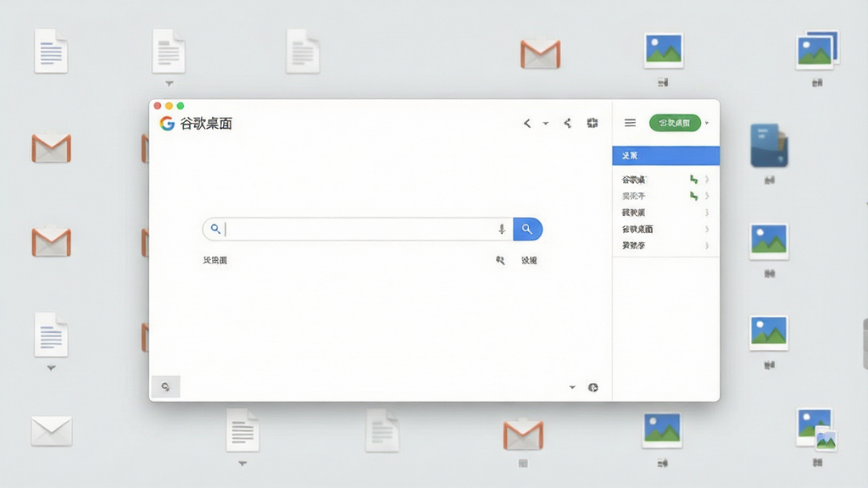868x488 pixels.
Task: Click the text link below the blue search button
Action: (x=529, y=260)
